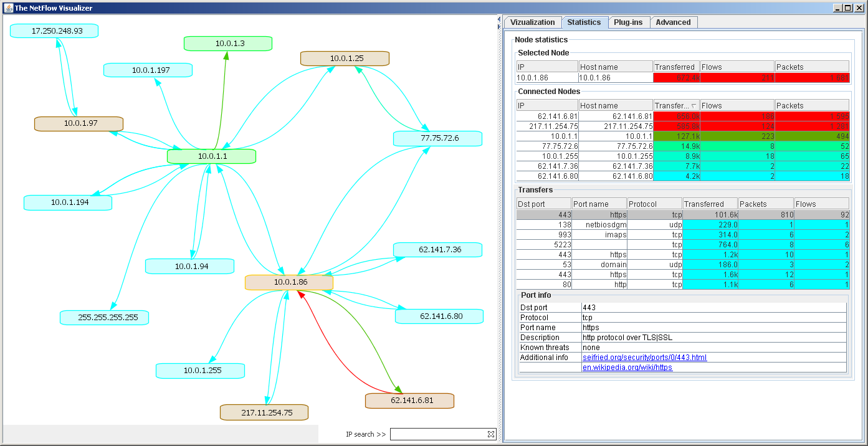
Task: Select the 10.0.1.94 node
Action: click(190, 266)
